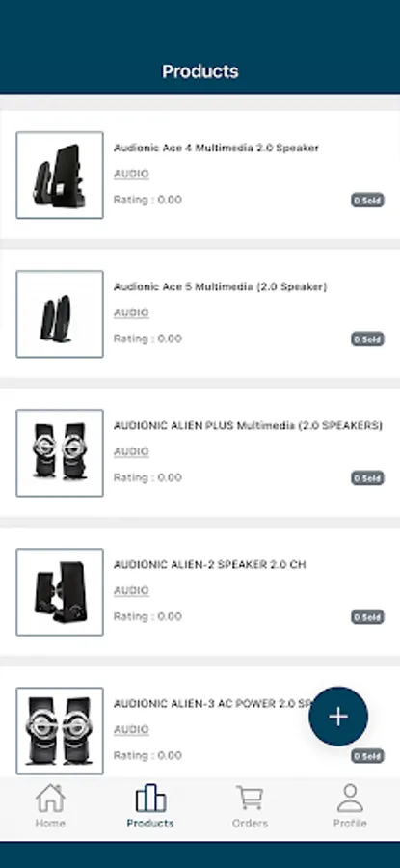Open Alien-2 speaker product image
The width and height of the screenshot is (400, 868).
60,592
